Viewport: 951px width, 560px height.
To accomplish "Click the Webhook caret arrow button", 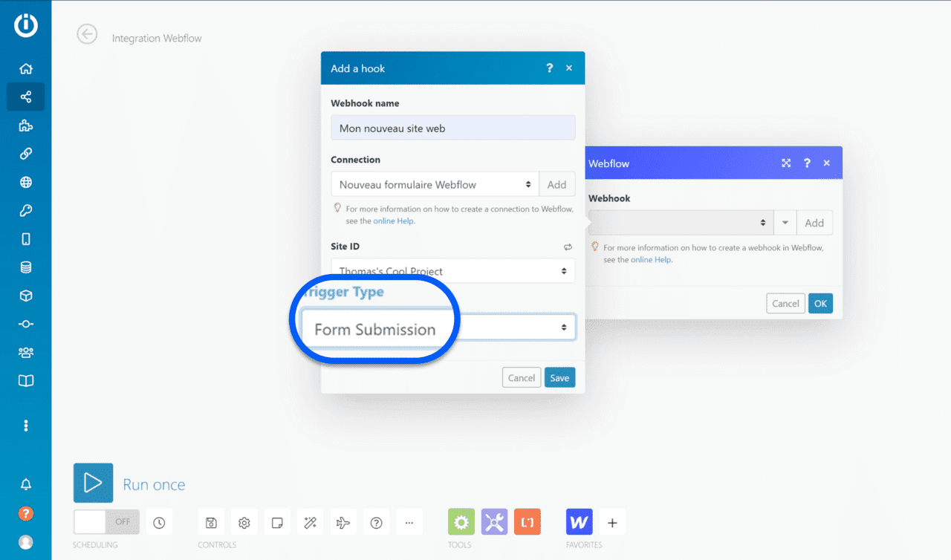I will (x=785, y=223).
